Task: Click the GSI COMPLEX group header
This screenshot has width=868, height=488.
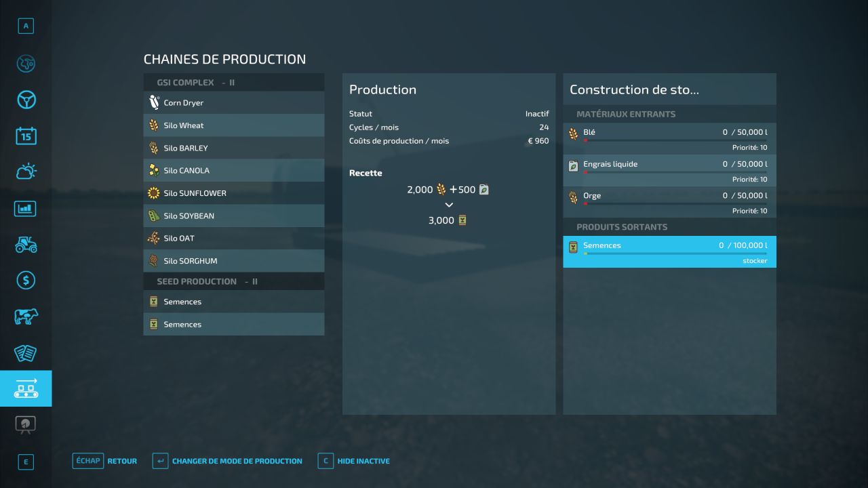Action: point(234,83)
